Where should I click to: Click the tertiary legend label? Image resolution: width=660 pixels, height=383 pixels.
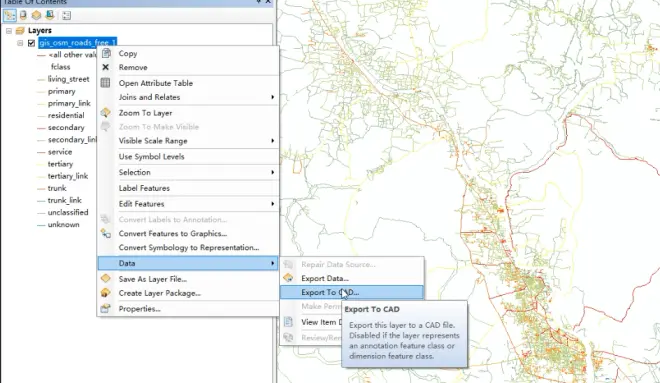tap(60, 164)
